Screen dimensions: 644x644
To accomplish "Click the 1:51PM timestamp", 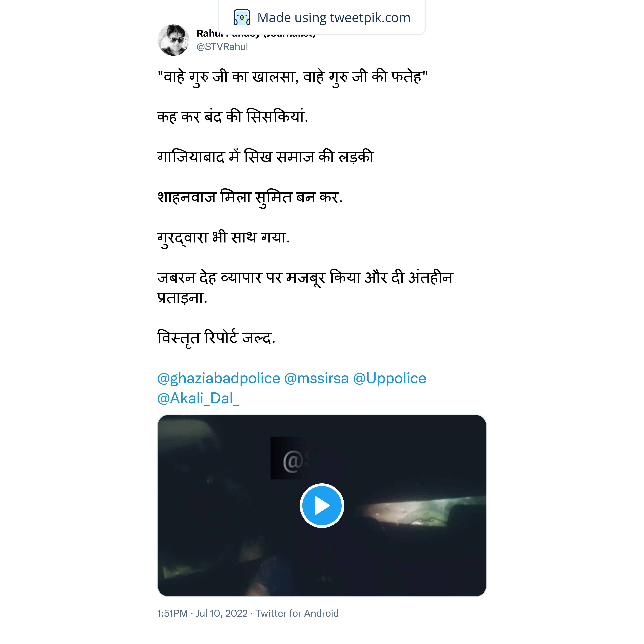I will (x=172, y=613).
